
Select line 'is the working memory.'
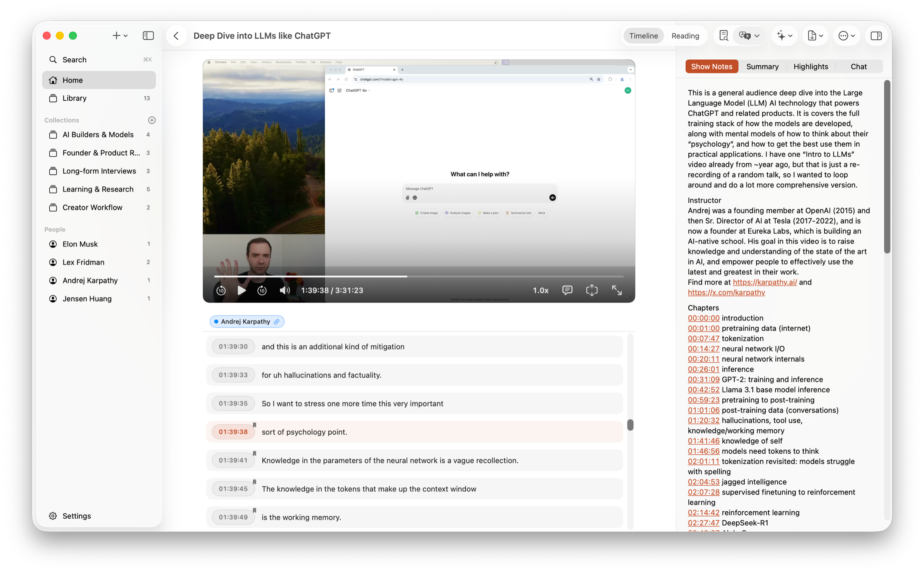coord(415,518)
